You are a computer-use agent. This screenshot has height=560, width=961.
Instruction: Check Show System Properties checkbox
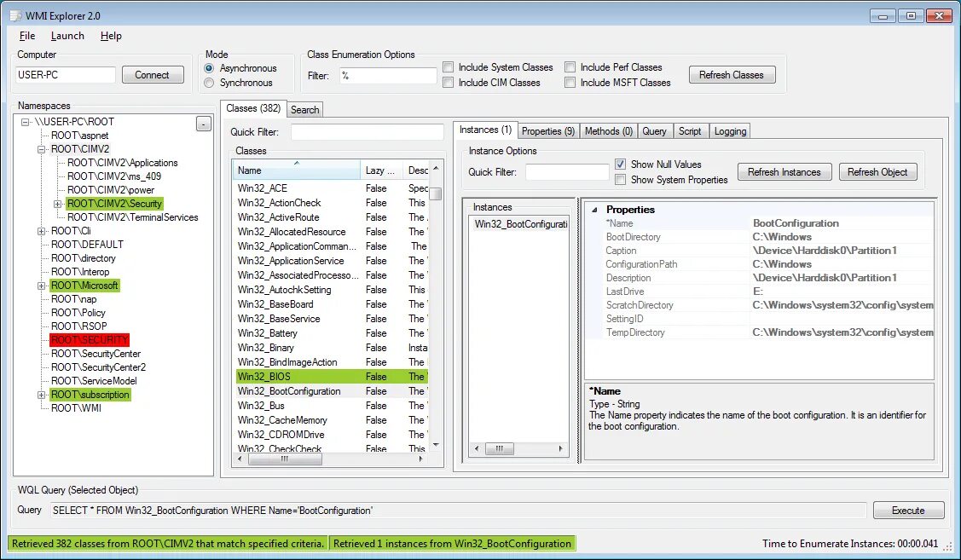tap(620, 180)
